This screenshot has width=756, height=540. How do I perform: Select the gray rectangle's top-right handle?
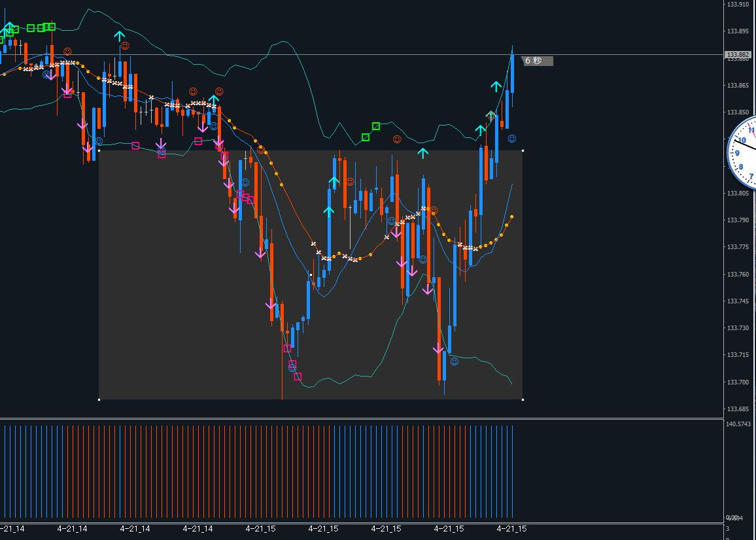coord(523,150)
